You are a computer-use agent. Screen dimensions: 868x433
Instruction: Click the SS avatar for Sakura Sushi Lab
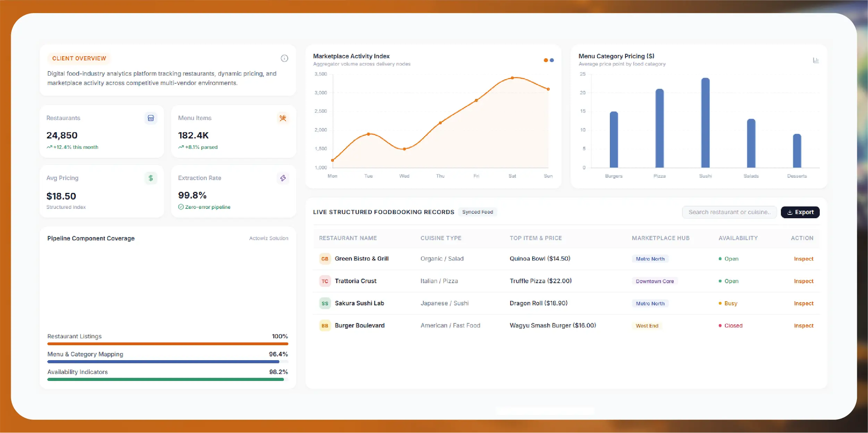point(325,303)
